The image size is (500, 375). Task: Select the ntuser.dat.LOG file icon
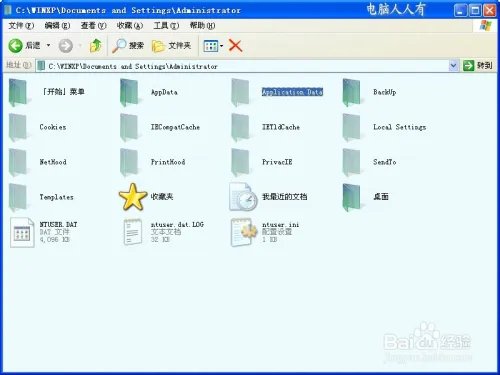[x=133, y=232]
